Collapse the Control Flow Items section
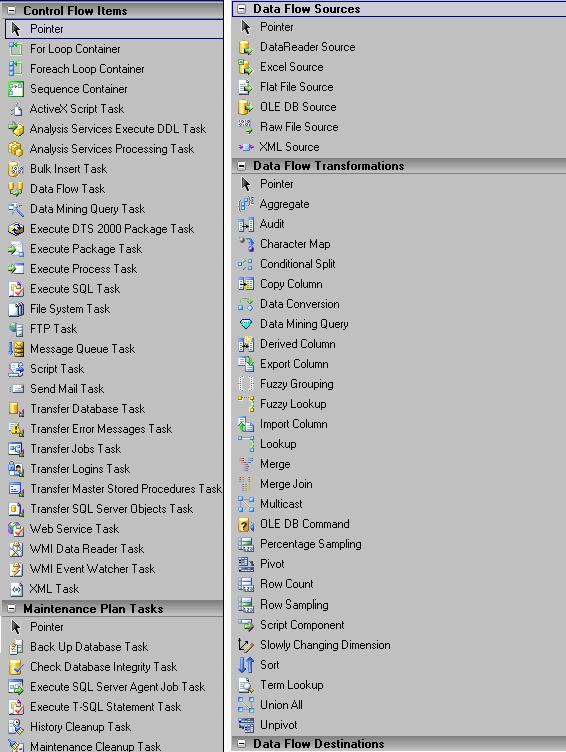Image resolution: width=566 pixels, height=752 pixels. tap(12, 11)
